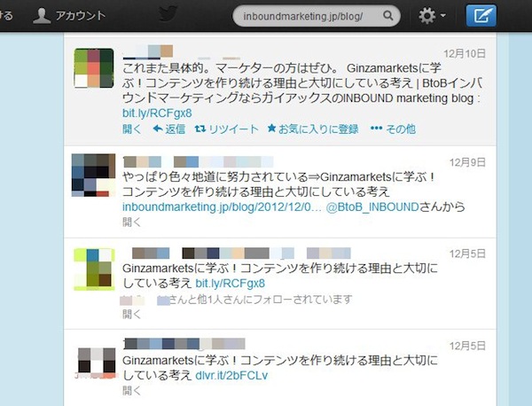The width and height of the screenshot is (532, 406).
Task: Open the その他 more options menu
Action: 393,129
